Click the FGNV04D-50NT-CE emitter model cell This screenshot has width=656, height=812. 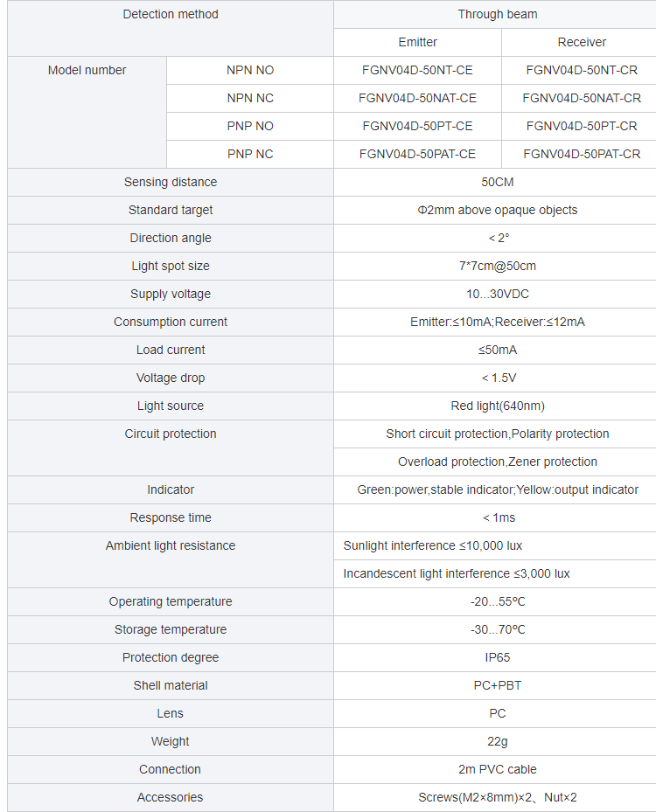[417, 70]
